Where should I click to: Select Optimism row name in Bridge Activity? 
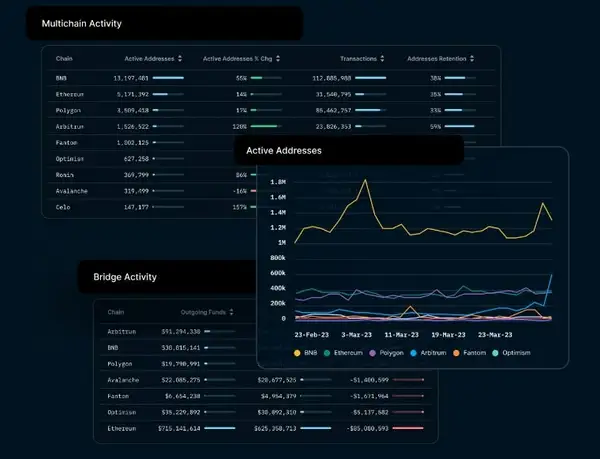(122, 412)
